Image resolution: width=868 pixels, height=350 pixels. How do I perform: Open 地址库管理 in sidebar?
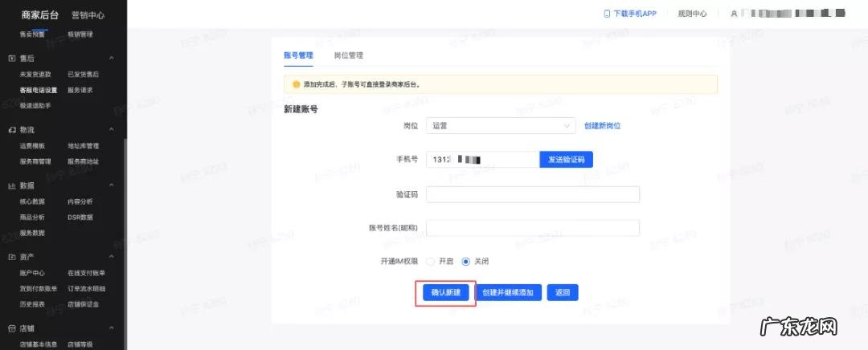click(x=83, y=146)
